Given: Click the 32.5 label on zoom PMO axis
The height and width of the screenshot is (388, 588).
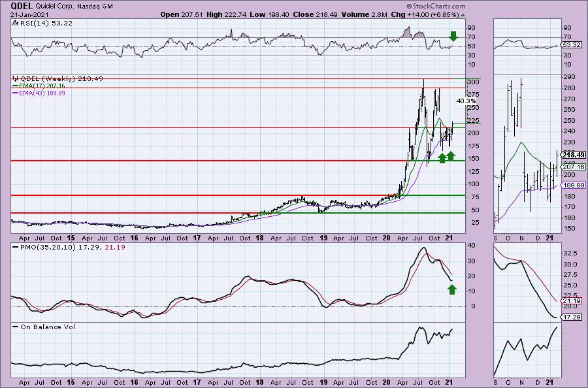Looking at the screenshot, I should (570, 253).
